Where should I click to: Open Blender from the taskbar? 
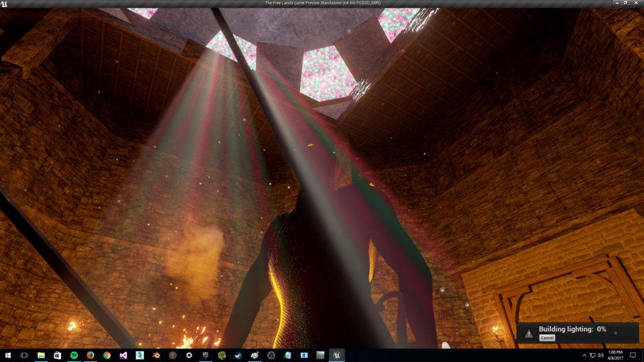point(156,356)
